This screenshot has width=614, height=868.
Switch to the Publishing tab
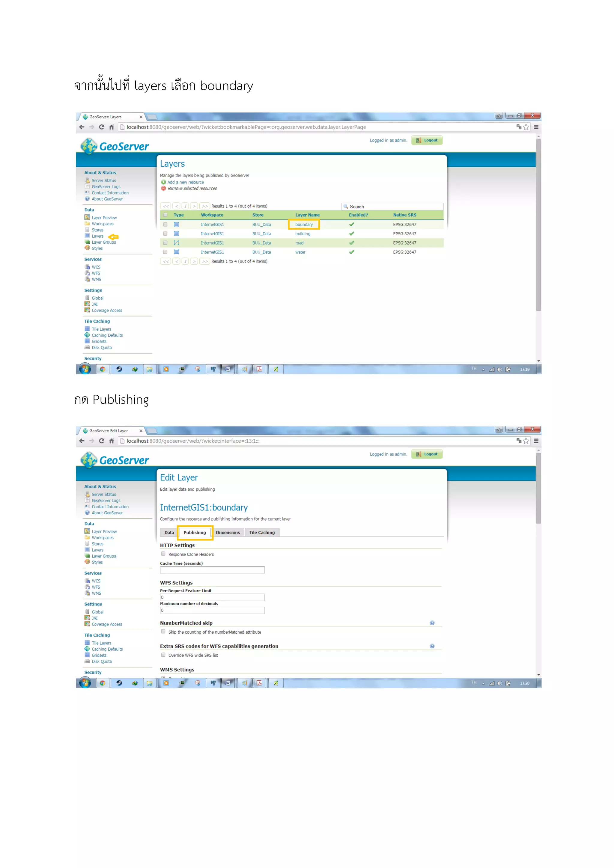195,532
